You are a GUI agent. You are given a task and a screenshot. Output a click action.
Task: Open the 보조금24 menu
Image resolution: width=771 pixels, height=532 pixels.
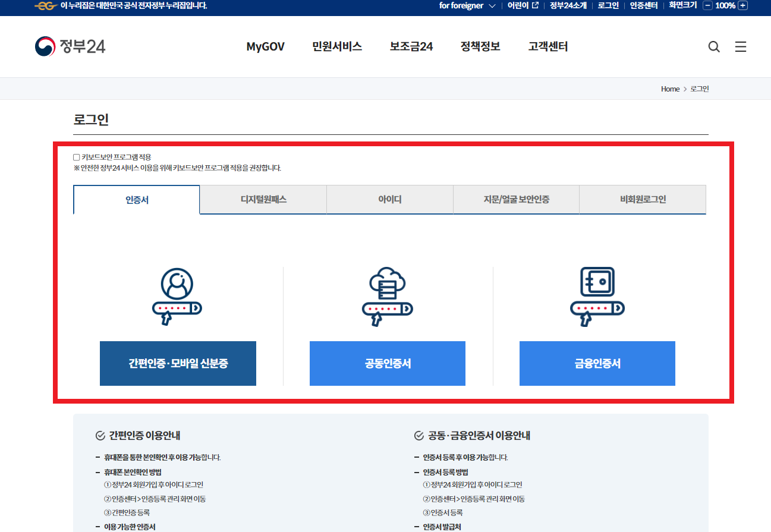coord(411,46)
